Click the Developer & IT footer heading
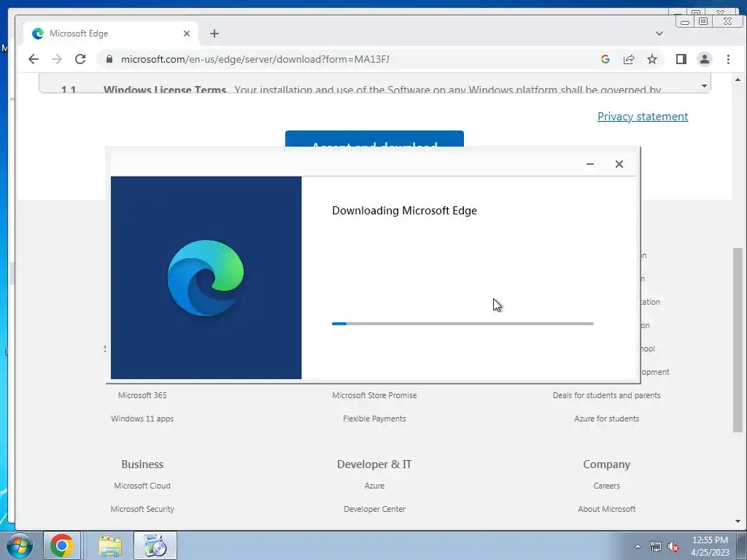Viewport: 747px width, 560px height. [x=374, y=464]
